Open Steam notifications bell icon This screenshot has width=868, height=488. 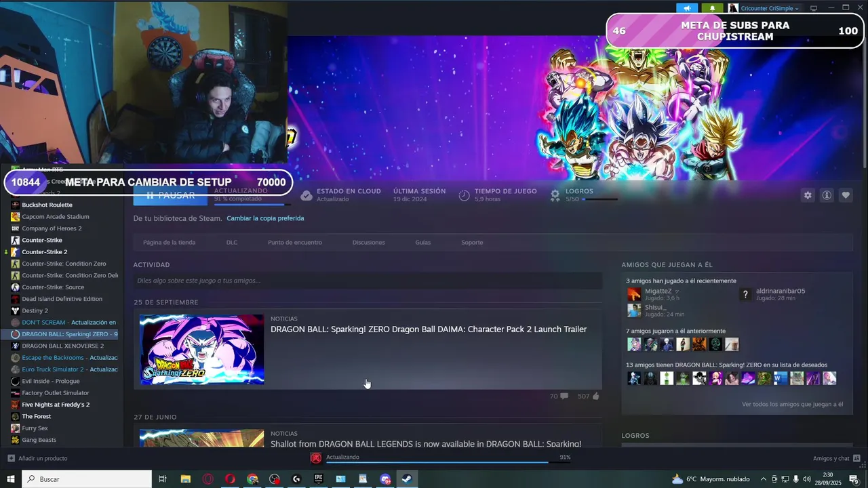(x=712, y=8)
